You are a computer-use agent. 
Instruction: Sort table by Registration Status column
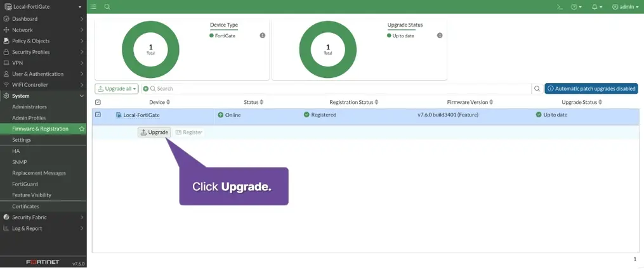353,102
